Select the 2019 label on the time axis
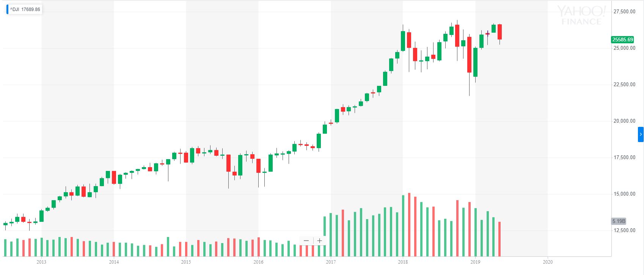Screen dimensions: 644x275 475,262
